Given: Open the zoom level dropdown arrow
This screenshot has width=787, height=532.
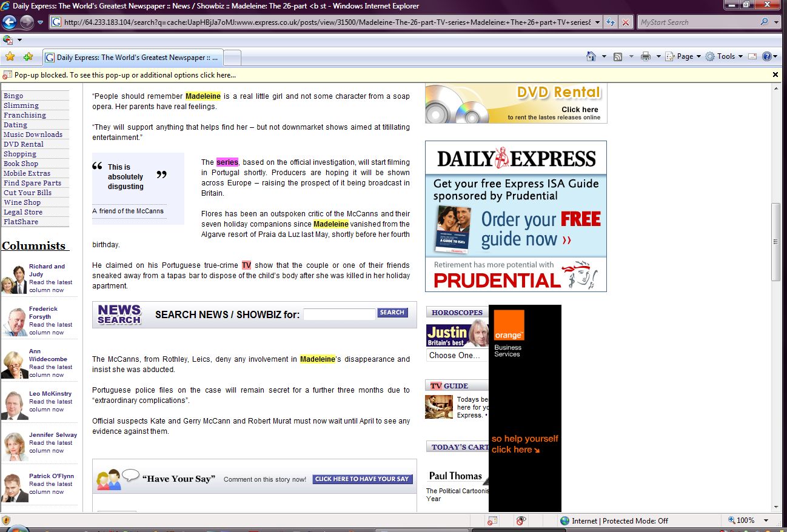Looking at the screenshot, I should coord(766,520).
